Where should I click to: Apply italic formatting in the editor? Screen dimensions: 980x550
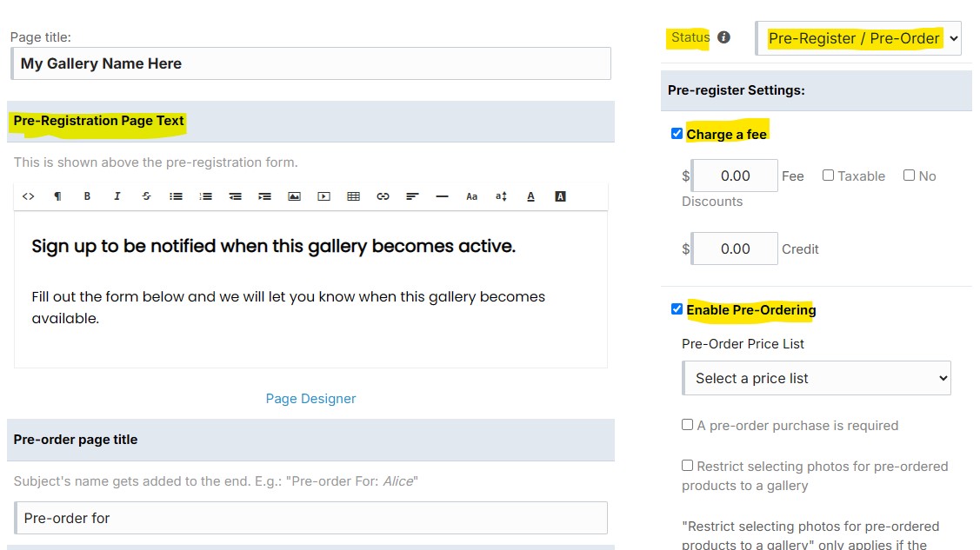click(117, 196)
